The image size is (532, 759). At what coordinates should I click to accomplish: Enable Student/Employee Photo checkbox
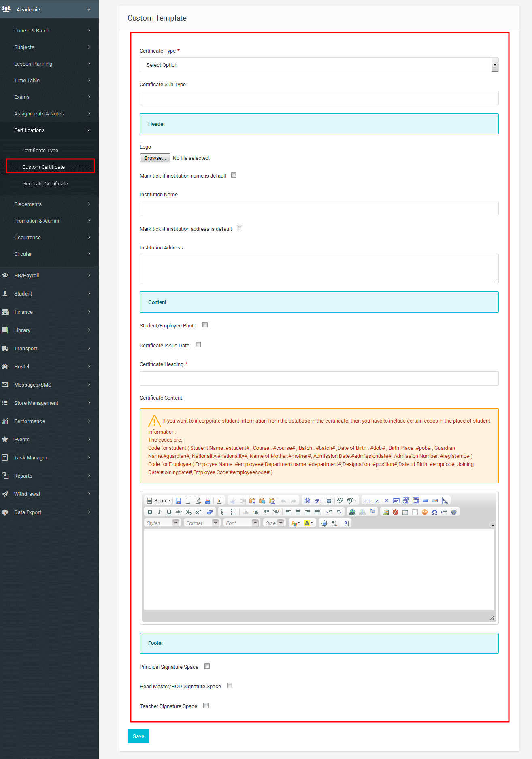click(x=205, y=325)
